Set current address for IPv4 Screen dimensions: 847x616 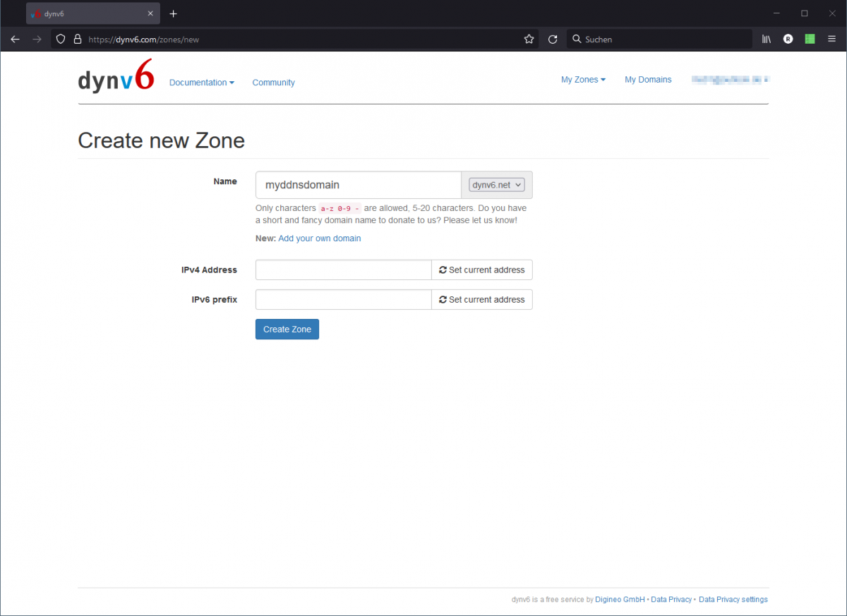(x=482, y=270)
